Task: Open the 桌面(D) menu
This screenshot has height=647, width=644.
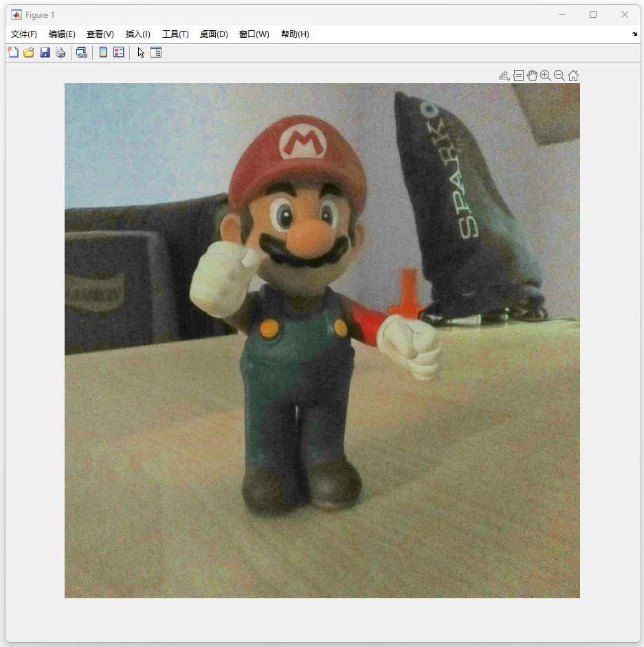Action: (x=214, y=34)
